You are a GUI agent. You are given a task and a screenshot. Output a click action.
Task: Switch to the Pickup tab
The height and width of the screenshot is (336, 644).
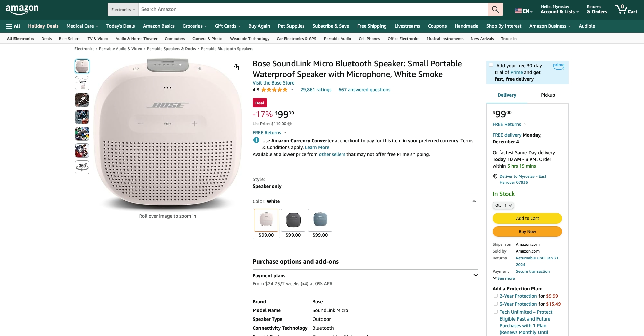(548, 95)
